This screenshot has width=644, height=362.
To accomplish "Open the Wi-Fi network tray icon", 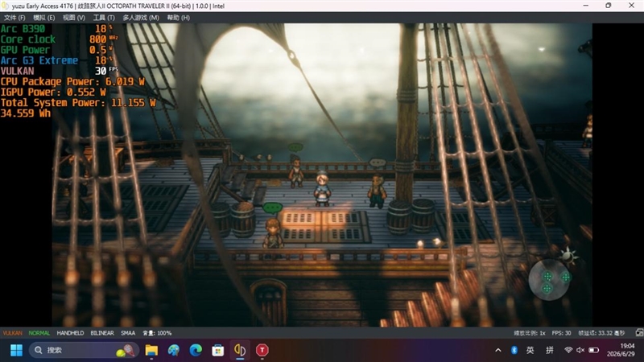I will coord(568,350).
